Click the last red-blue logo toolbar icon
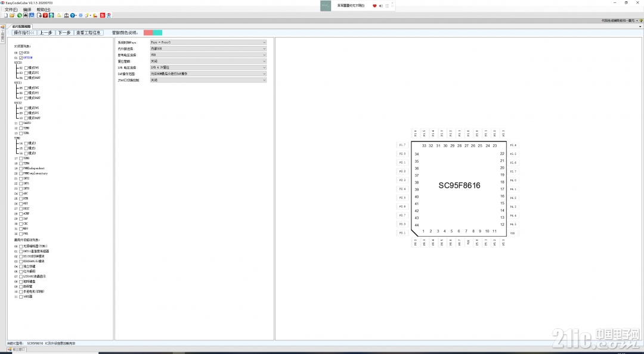This screenshot has width=644, height=354. 109,15
